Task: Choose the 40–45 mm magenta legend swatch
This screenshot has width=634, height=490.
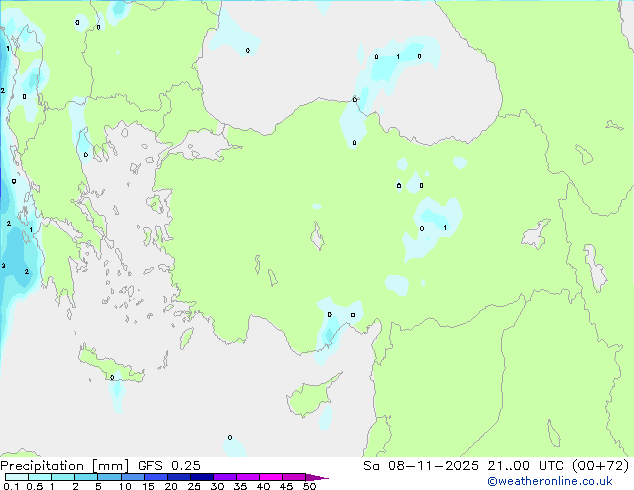Action: click(271, 477)
